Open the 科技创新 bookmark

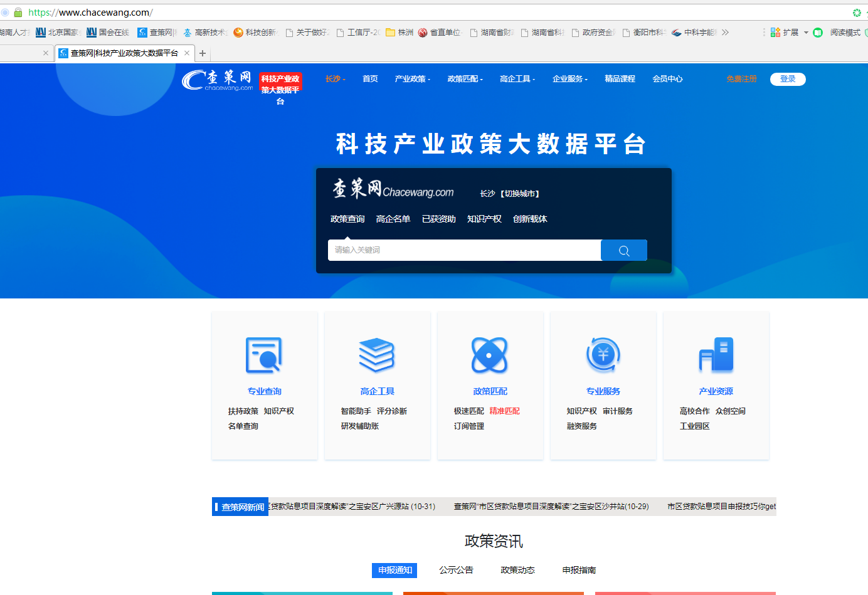coord(255,33)
